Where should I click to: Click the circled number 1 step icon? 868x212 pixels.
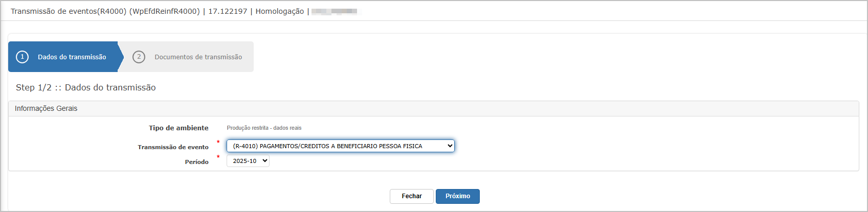tap(22, 57)
